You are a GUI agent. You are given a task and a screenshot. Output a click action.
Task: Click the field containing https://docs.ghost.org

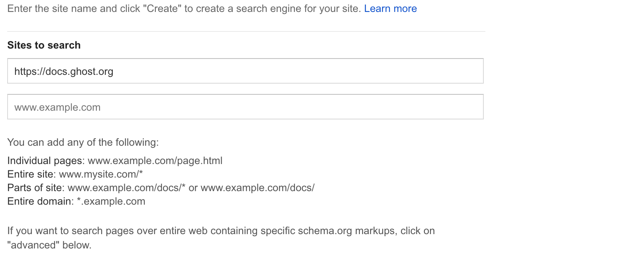pyautogui.click(x=245, y=71)
